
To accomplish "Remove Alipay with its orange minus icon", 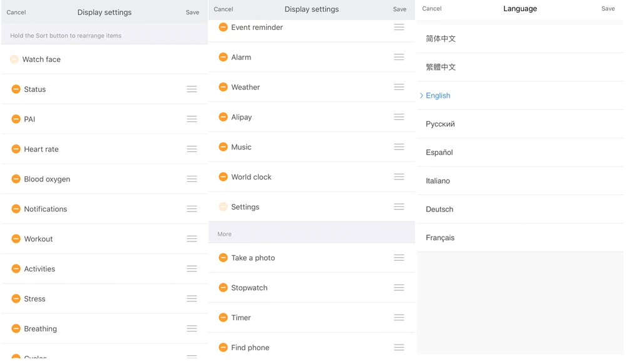I will (x=223, y=117).
